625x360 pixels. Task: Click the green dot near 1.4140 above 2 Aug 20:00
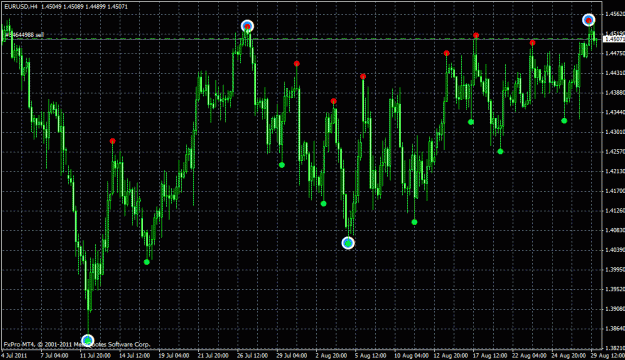coord(324,204)
